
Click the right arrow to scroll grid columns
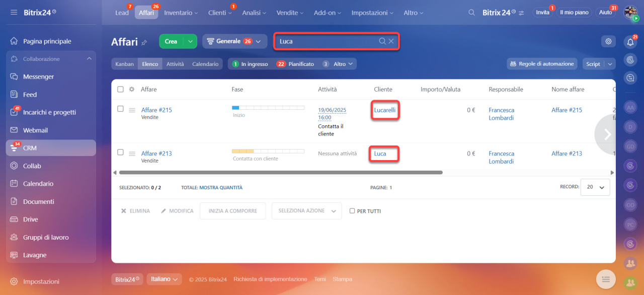pyautogui.click(x=607, y=134)
